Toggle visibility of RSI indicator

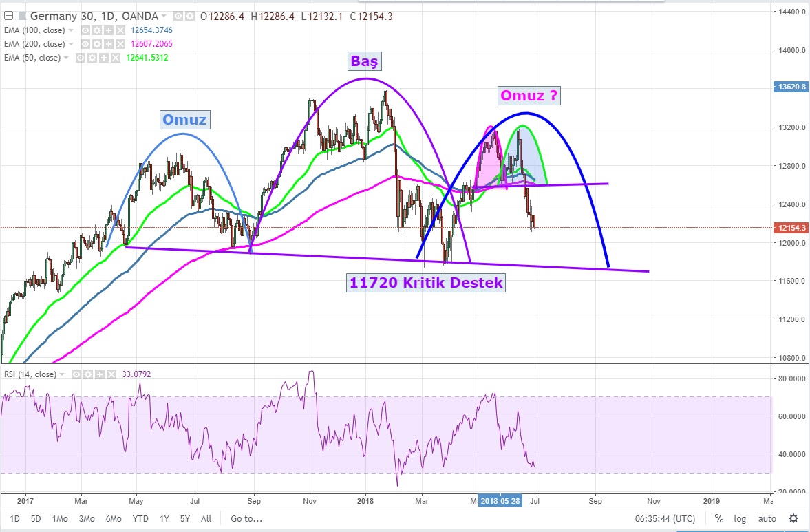(76, 374)
